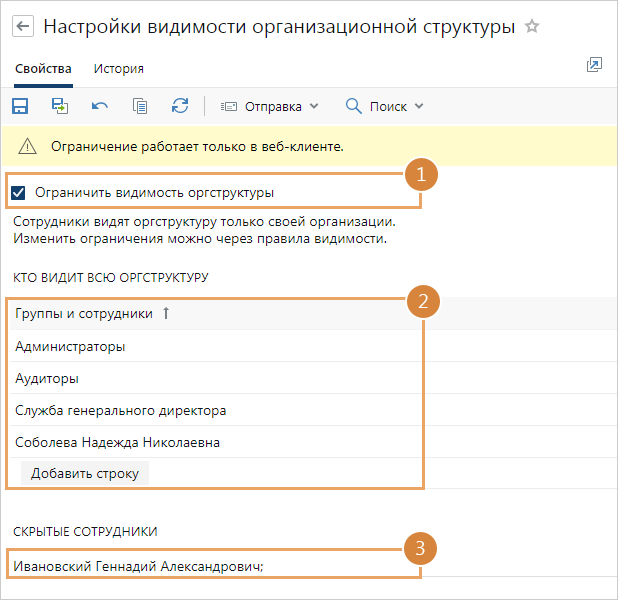Expand the 'Отправка' dropdown
The image size is (618, 600).
pos(269,106)
